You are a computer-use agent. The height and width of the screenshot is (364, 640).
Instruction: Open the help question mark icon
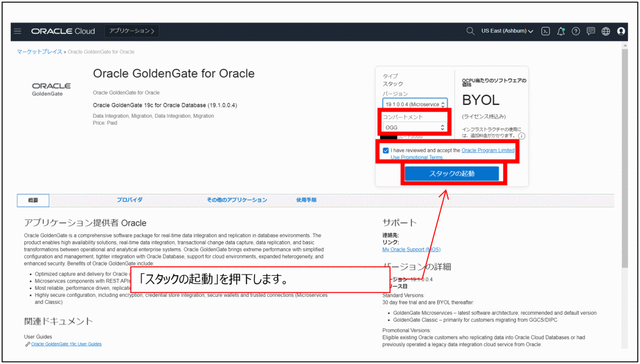[x=575, y=31]
